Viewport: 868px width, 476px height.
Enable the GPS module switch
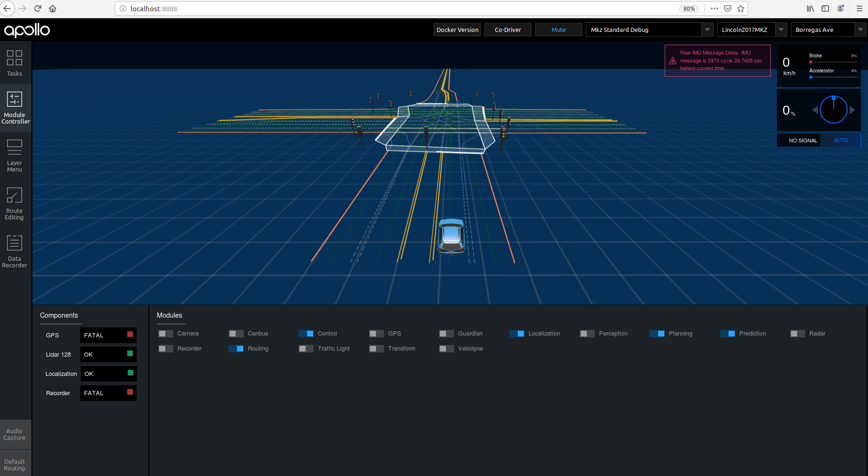click(x=376, y=334)
